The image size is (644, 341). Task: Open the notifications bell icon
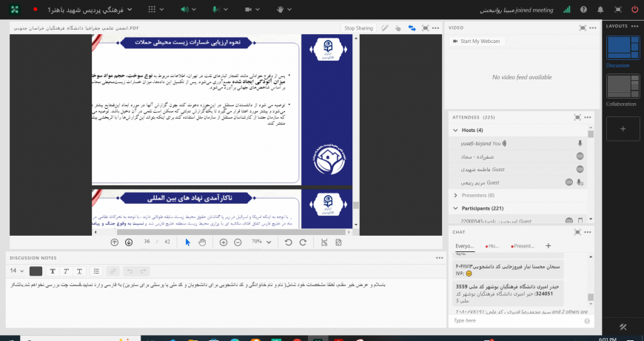pyautogui.click(x=600, y=10)
